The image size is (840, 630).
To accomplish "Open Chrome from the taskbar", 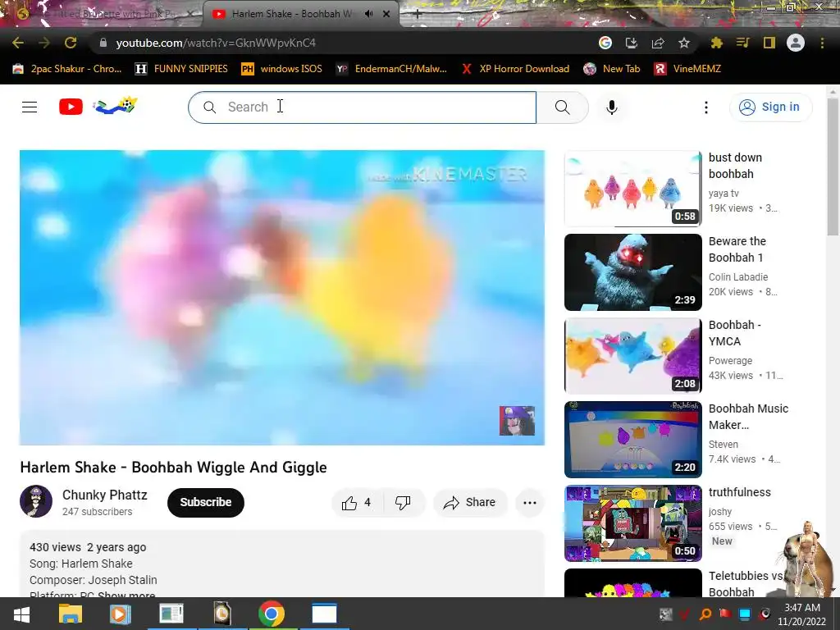I will click(x=272, y=614).
